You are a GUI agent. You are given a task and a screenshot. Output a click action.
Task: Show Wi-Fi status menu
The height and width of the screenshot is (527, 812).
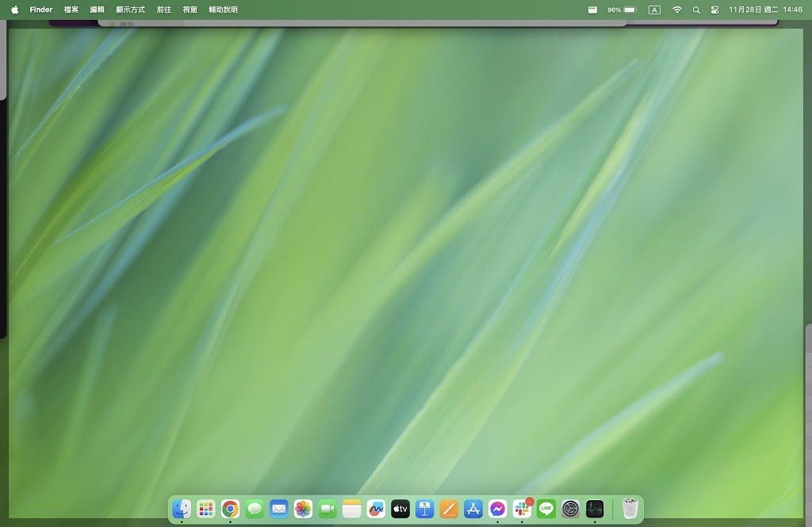coord(676,10)
